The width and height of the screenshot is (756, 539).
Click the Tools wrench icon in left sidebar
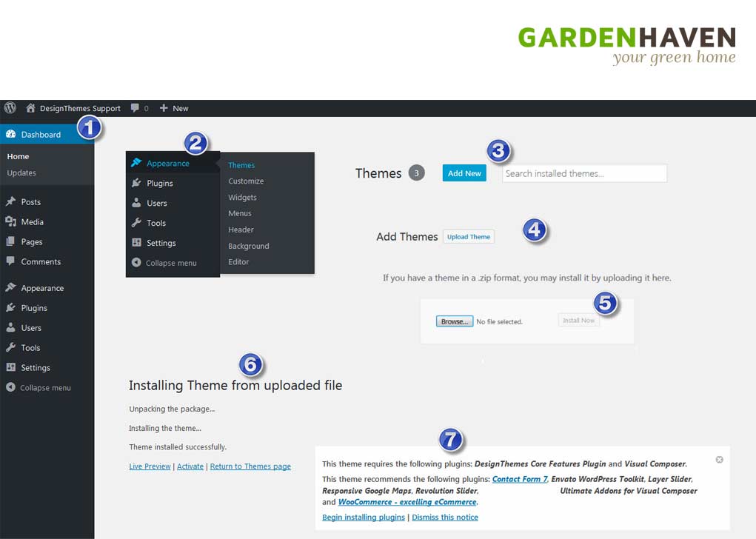click(x=10, y=347)
